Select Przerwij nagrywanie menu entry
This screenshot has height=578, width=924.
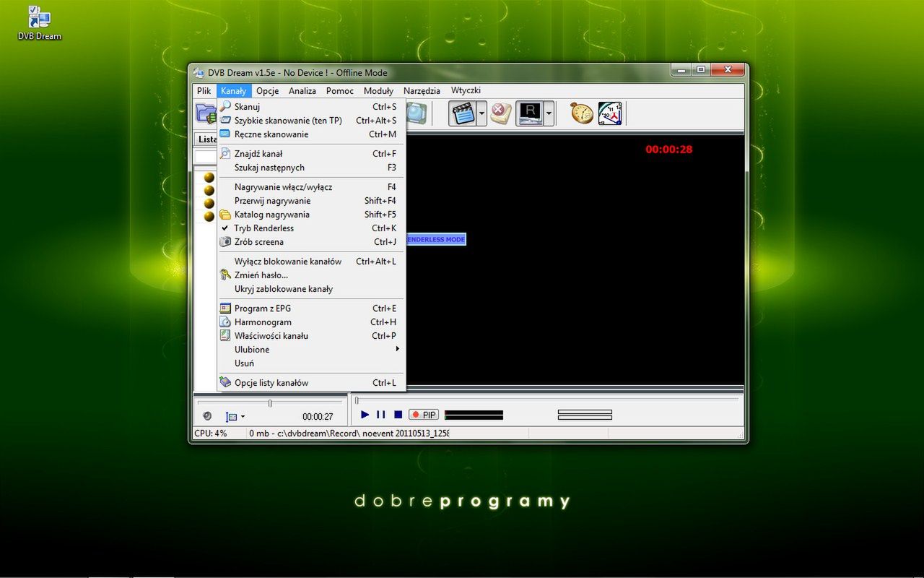point(311,201)
